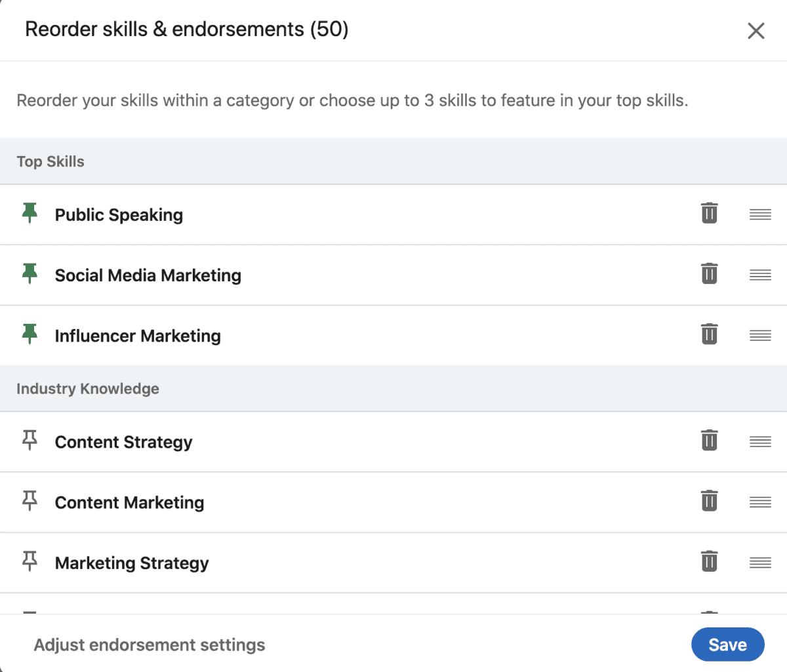Unpin Influencer Marketing from top skills
This screenshot has height=672, width=787.
[x=30, y=334]
